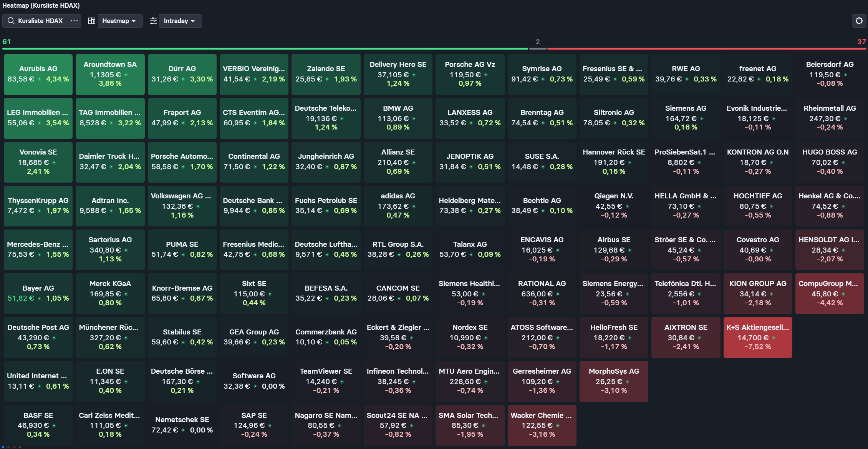Click the Vonovia SE tile
868x449 pixels.
(38, 162)
